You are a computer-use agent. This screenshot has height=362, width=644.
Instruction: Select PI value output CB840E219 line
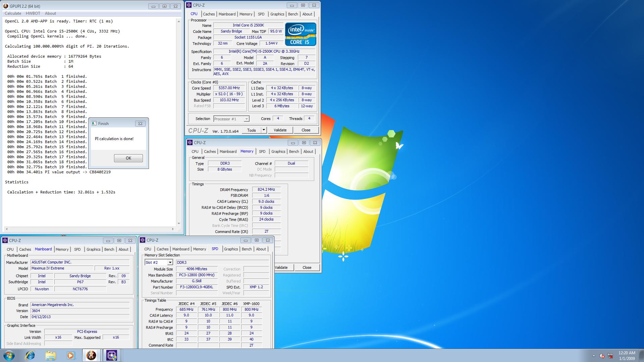coord(59,172)
